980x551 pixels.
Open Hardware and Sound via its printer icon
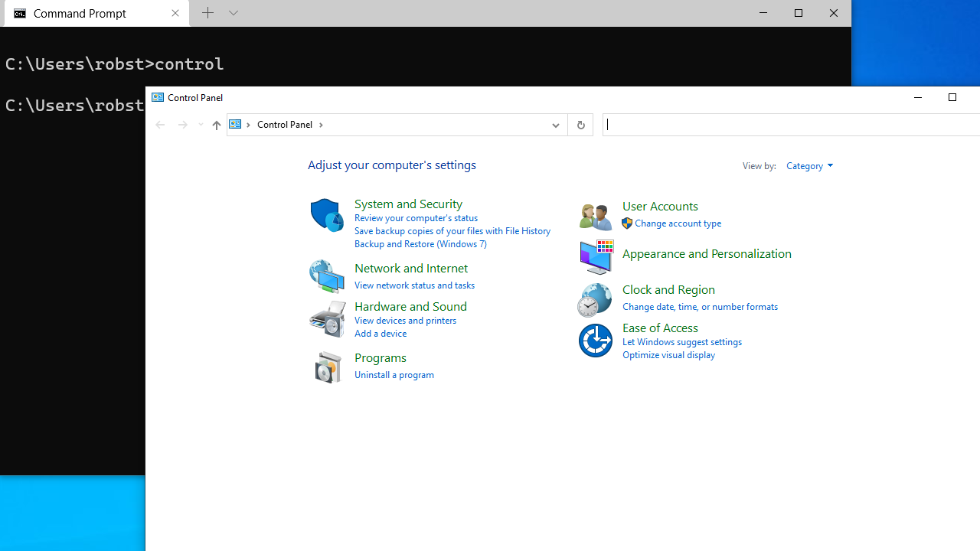coord(326,318)
